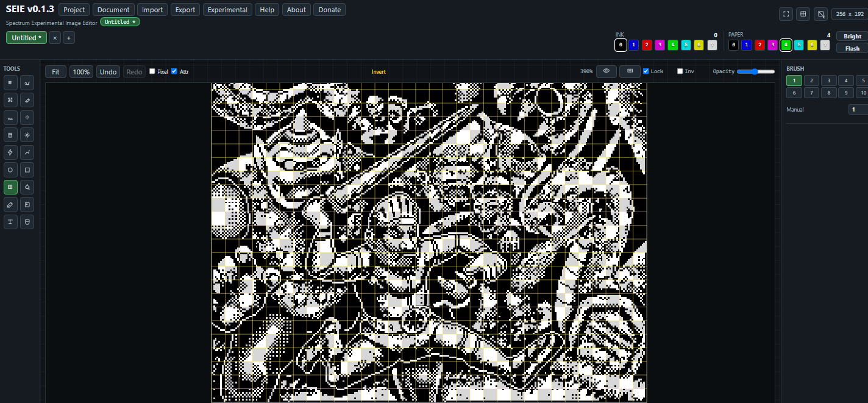868x403 pixels.
Task: Select brush size 4
Action: tap(845, 80)
